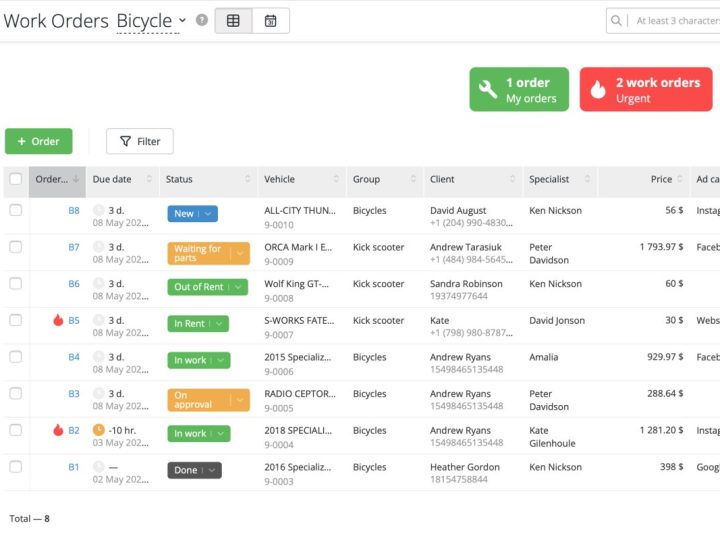Screen dimensions: 720x540
Task: Click vehicle ORCA Mark I E...
Action: pyautogui.click(x=298, y=247)
